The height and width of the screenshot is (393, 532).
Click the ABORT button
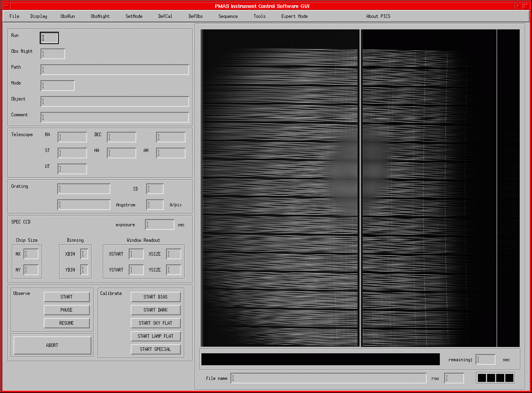(52, 345)
